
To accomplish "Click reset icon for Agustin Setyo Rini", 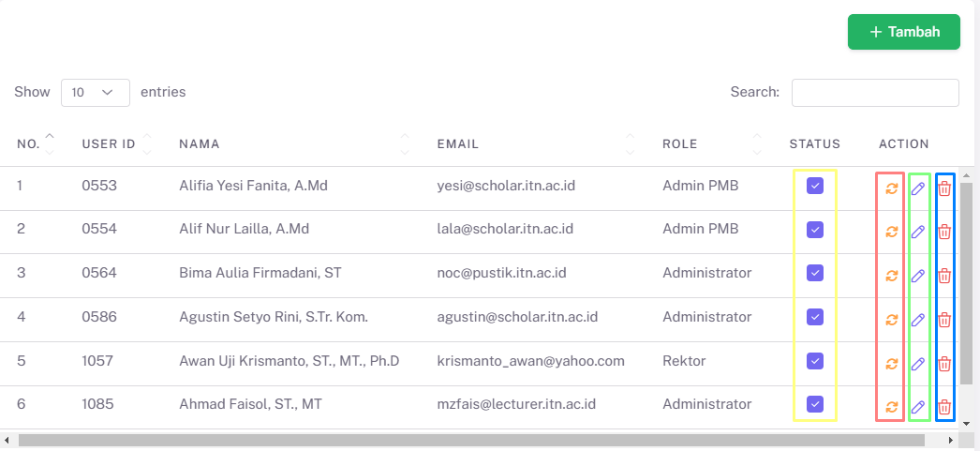I will (x=892, y=320).
